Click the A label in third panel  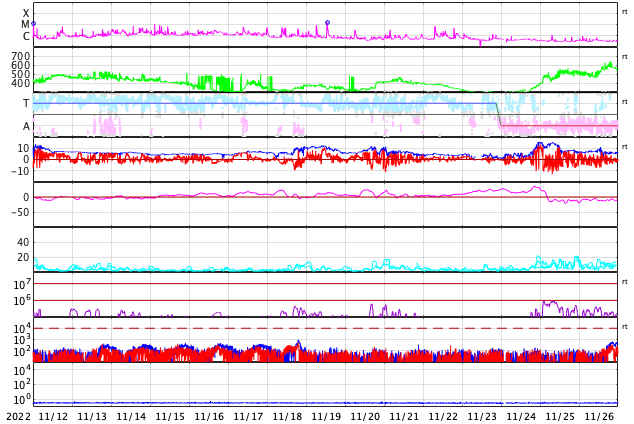(26, 126)
